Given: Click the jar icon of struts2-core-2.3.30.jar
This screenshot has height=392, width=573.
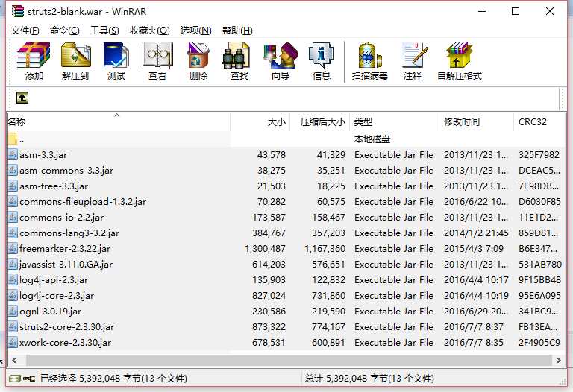Looking at the screenshot, I should pyautogui.click(x=13, y=326).
